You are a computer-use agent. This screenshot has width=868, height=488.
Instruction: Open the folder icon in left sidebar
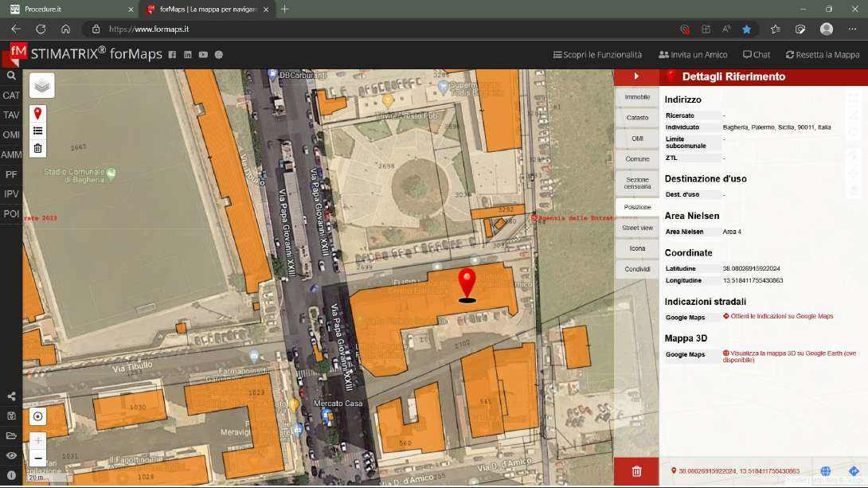pos(11,435)
